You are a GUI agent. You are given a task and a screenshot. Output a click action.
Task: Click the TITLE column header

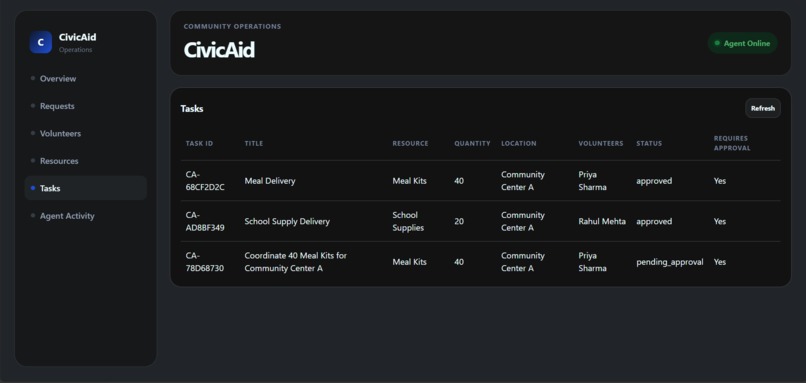point(254,143)
